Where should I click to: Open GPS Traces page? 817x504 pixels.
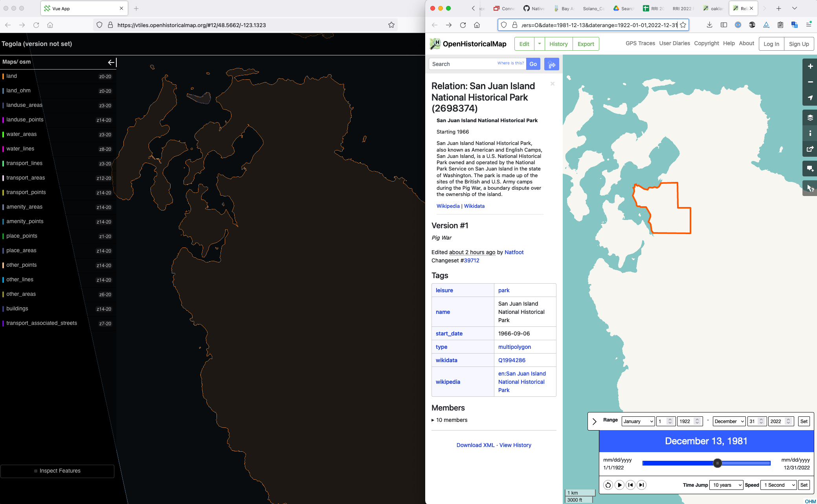point(640,43)
